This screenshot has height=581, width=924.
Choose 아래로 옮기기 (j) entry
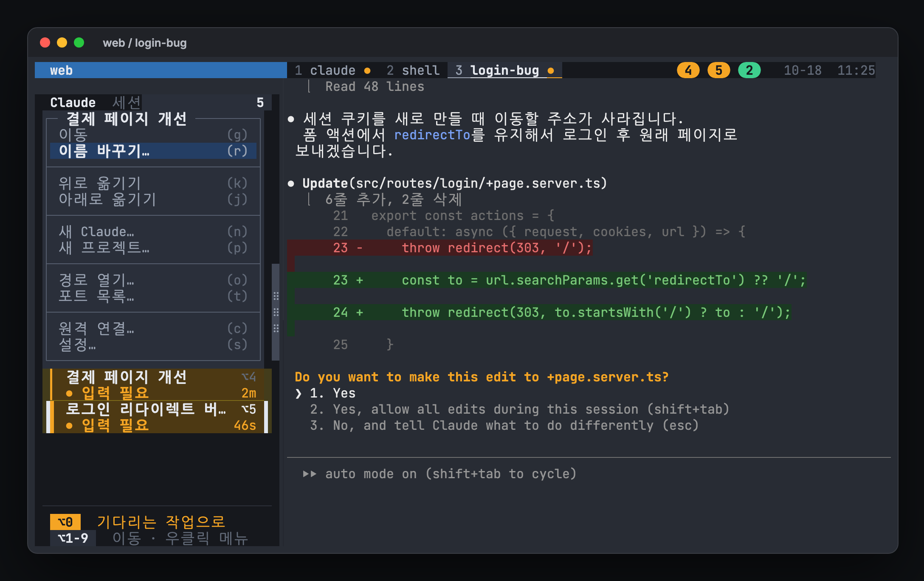153,199
